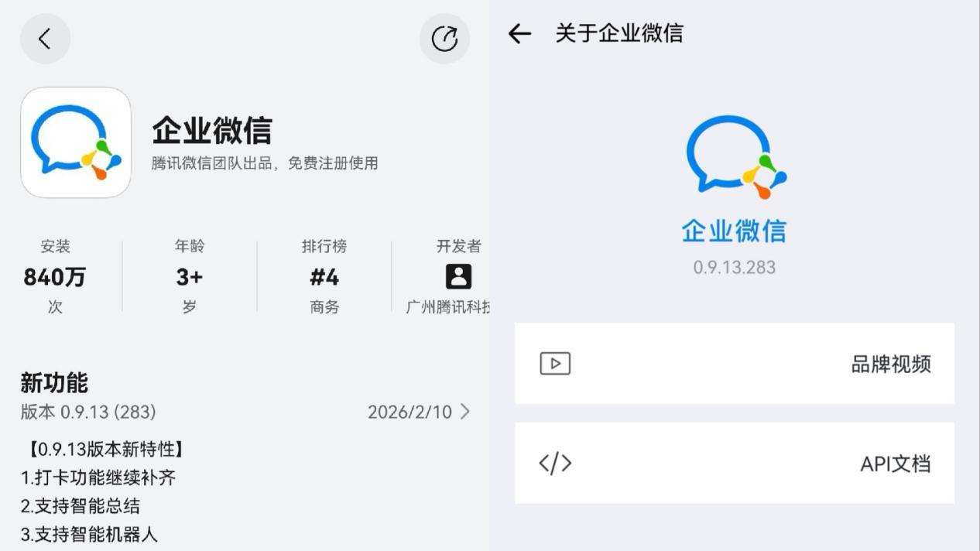Expand version history via the 2026/2/10 chevron
This screenshot has height=551, width=980.
pos(464,412)
